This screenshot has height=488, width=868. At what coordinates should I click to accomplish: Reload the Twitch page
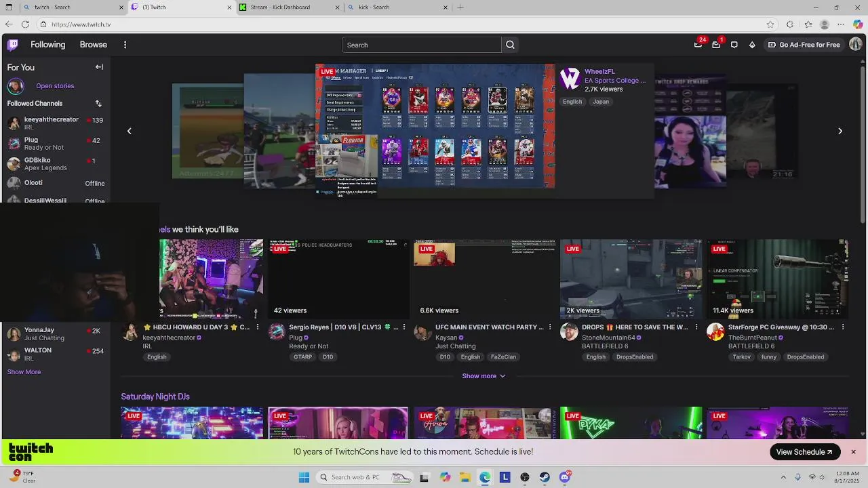(x=25, y=24)
